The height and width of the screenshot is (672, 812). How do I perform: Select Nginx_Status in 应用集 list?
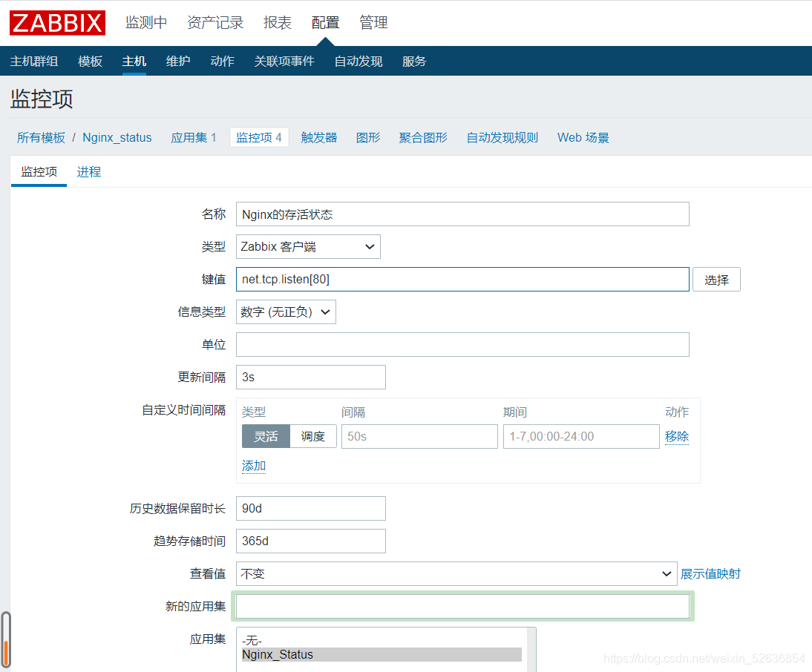tap(382, 654)
